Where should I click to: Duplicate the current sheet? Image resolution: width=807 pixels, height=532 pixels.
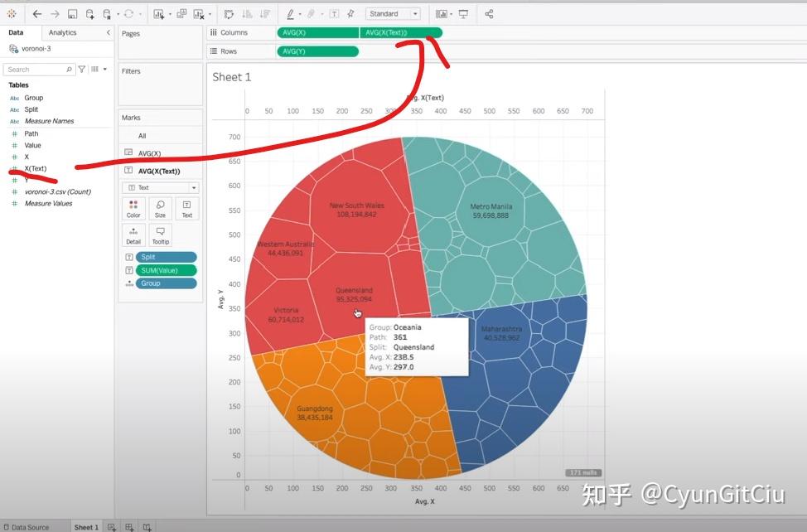coord(181,14)
